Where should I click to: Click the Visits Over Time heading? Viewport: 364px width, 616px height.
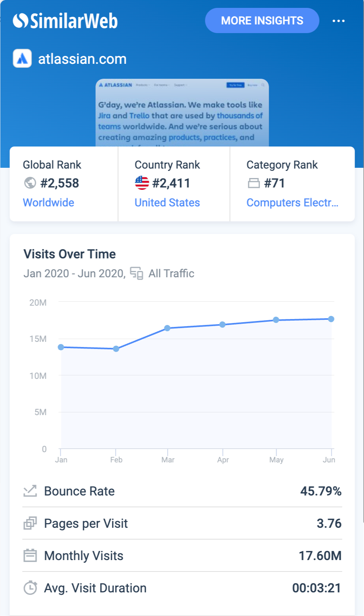pyautogui.click(x=70, y=254)
